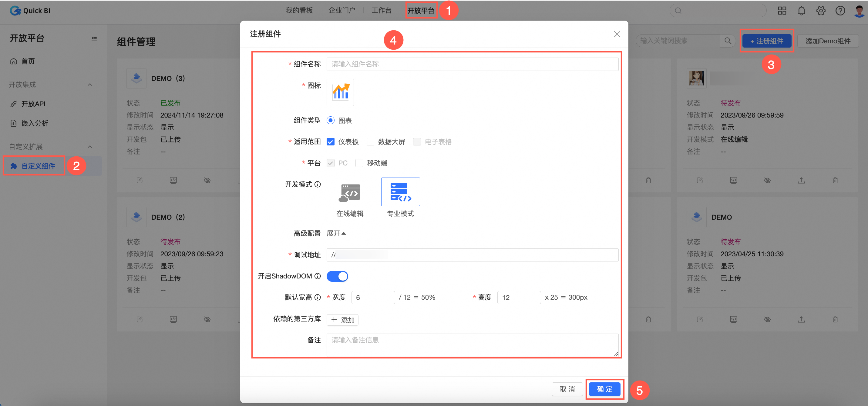This screenshot has height=406, width=868.
Task: Open the 嵌入分析 sidebar entry
Action: point(35,123)
